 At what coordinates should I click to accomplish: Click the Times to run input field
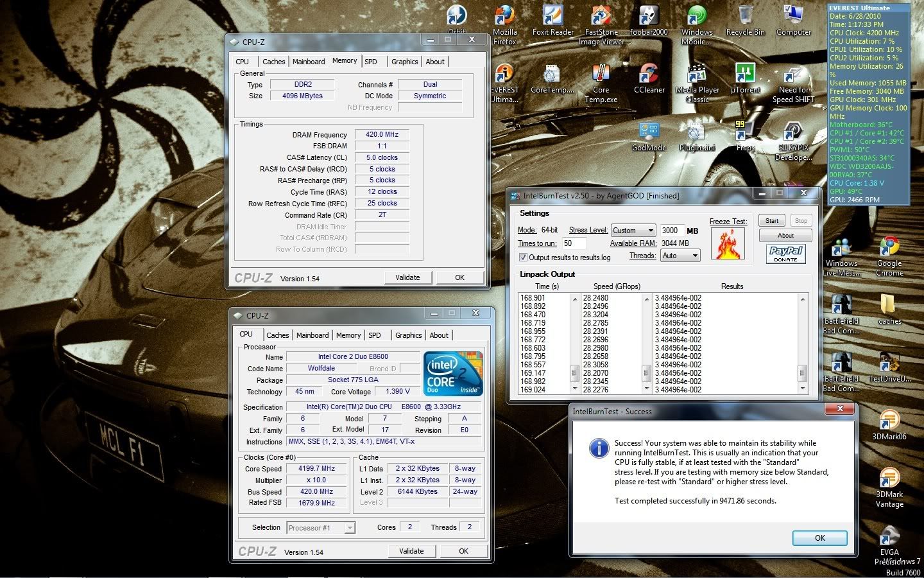tap(574, 243)
